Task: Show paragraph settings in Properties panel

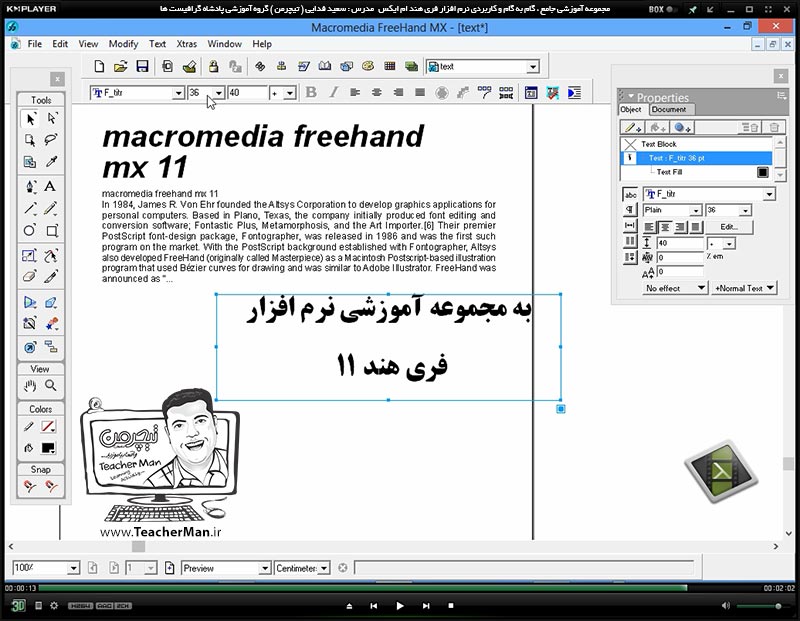Action: pos(630,210)
